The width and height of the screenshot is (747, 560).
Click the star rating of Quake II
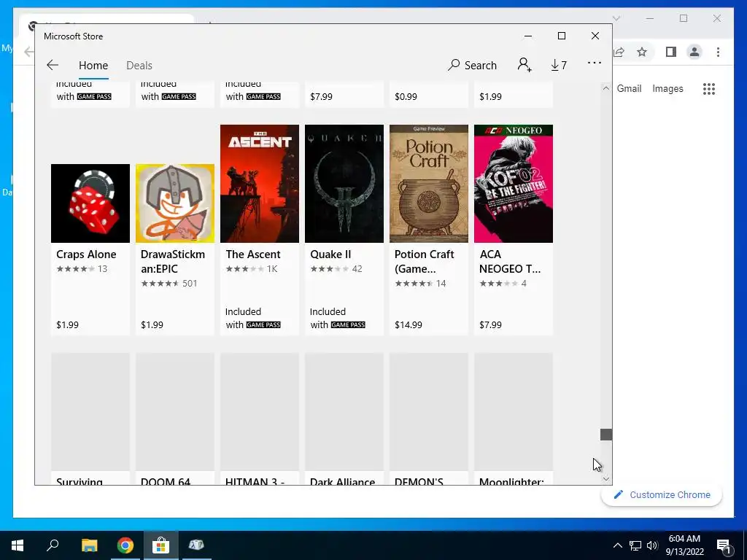(330, 268)
